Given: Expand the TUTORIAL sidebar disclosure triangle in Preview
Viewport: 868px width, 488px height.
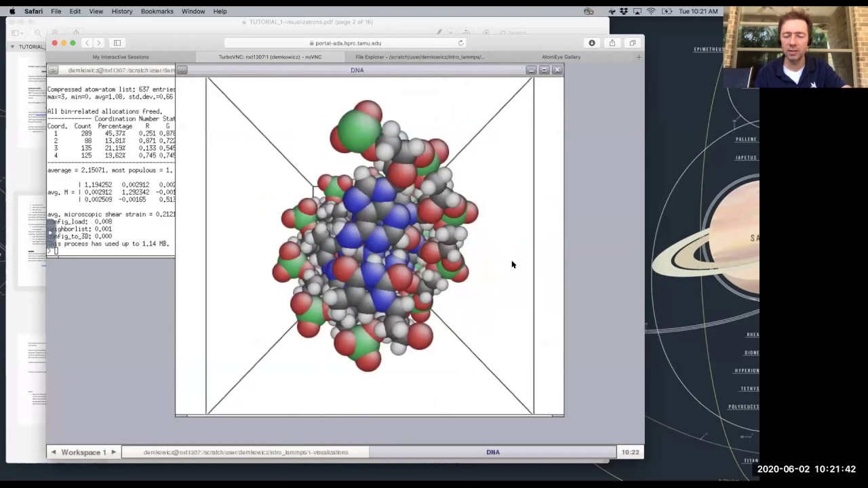Looking at the screenshot, I should [x=12, y=47].
